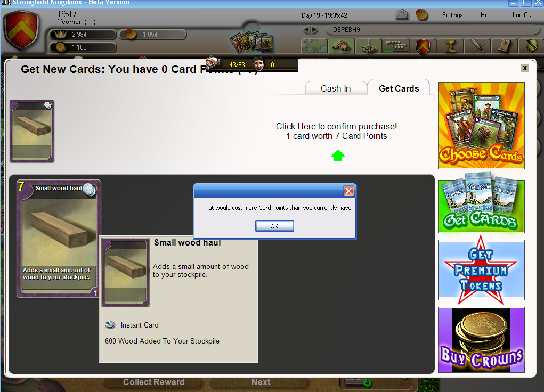This screenshot has width=544, height=392.
Task: Click the Instant Card dish icon
Action: (110, 324)
